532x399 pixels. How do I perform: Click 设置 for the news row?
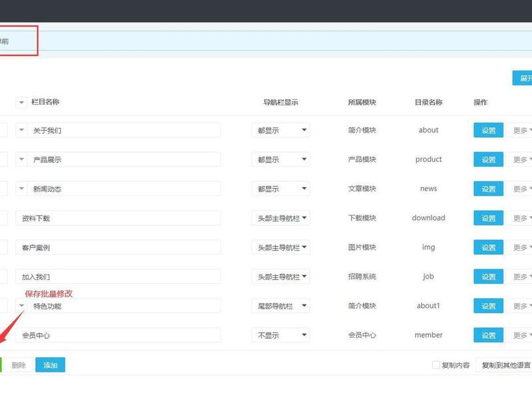(488, 189)
